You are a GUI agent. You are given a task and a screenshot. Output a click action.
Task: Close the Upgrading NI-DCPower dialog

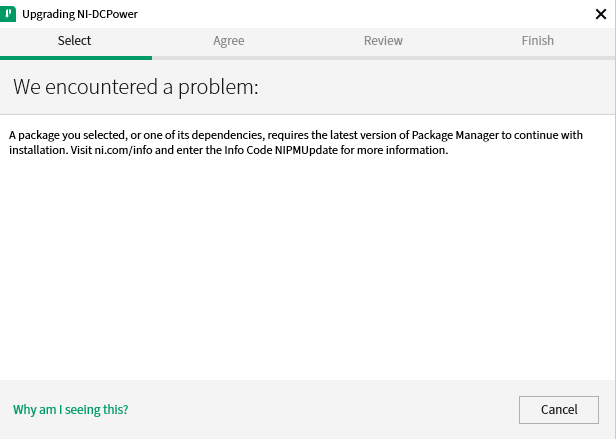[x=601, y=14]
